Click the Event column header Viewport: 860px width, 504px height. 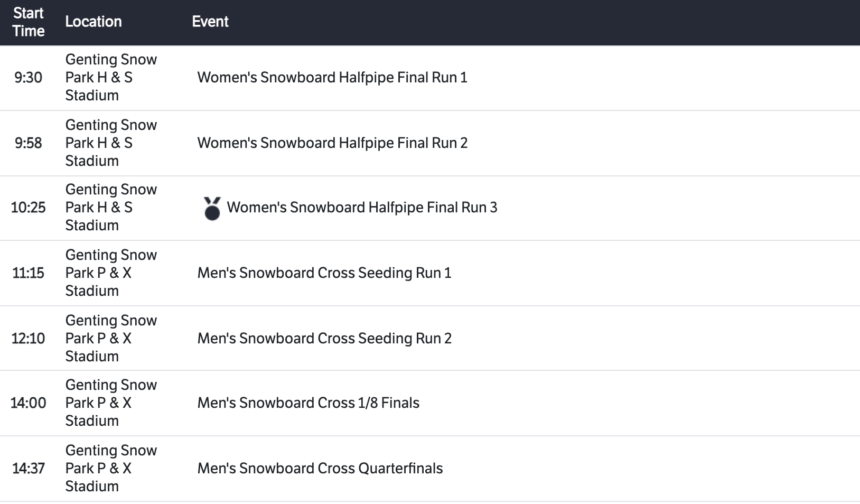pos(210,22)
